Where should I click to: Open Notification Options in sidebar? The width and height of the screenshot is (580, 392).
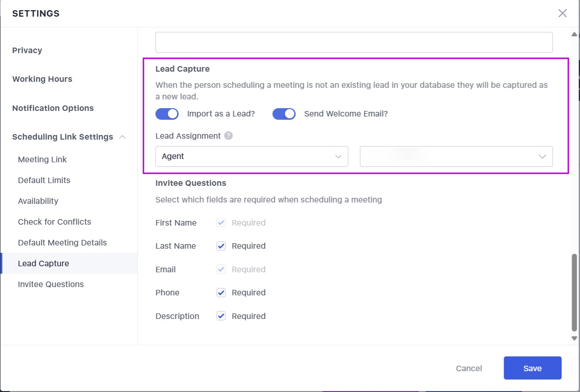click(53, 108)
